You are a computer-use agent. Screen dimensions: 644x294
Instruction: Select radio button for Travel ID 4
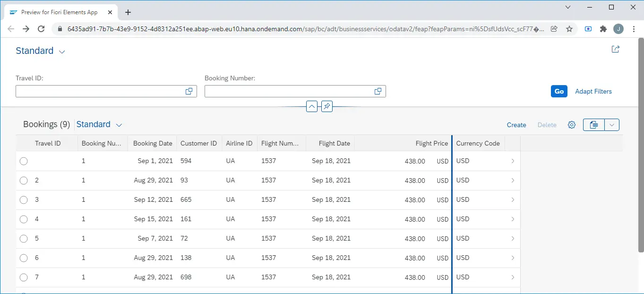(24, 219)
